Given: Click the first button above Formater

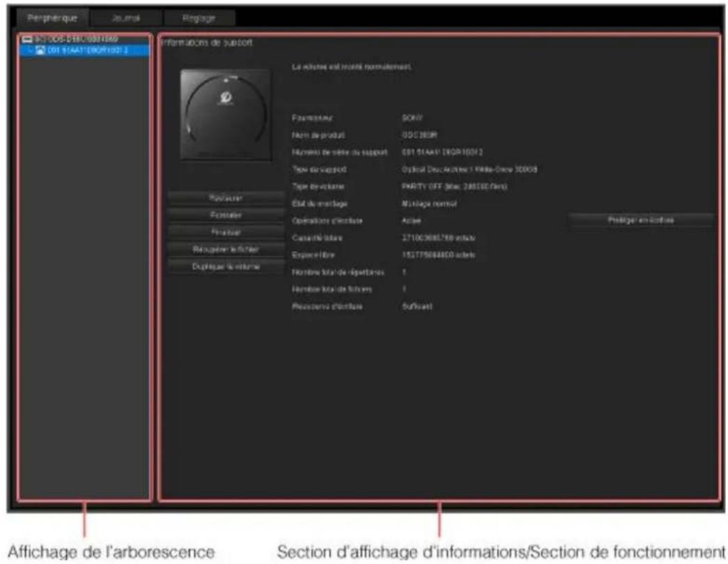Looking at the screenshot, I should 226,198.
